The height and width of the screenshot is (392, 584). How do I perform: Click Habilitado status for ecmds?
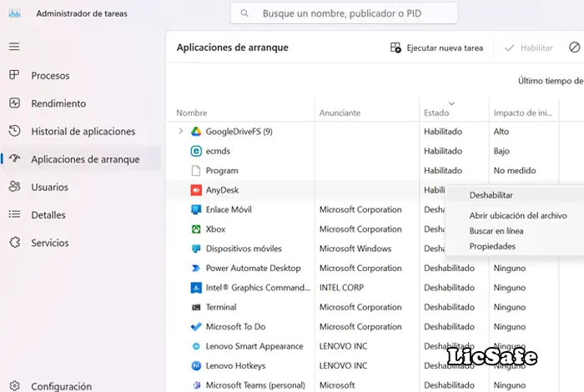pyautogui.click(x=443, y=151)
